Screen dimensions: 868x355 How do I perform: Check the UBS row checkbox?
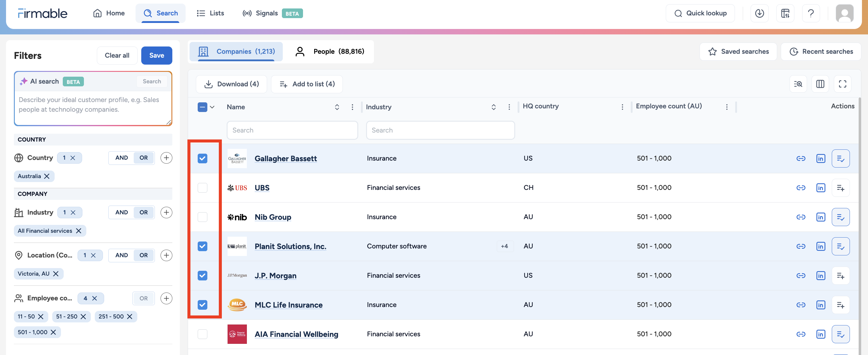tap(202, 188)
